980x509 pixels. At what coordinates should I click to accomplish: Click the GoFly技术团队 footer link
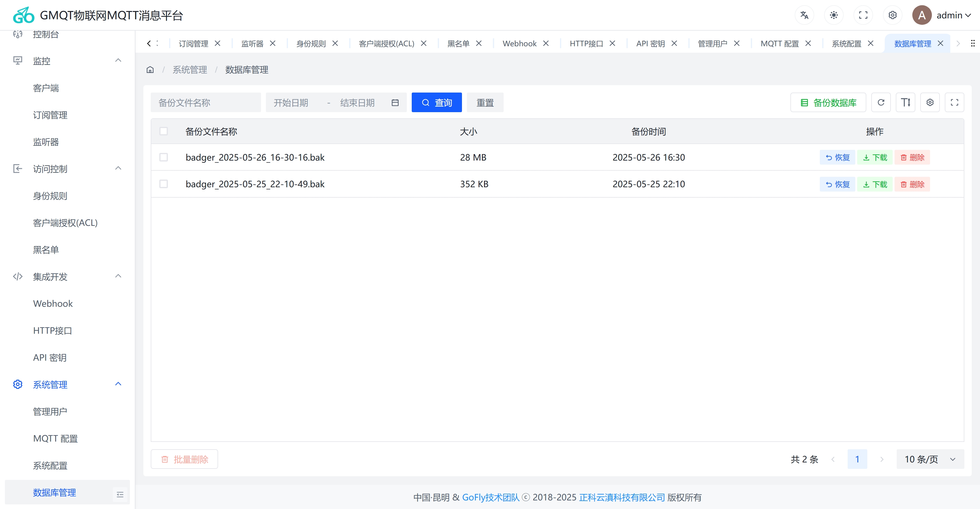pyautogui.click(x=490, y=497)
